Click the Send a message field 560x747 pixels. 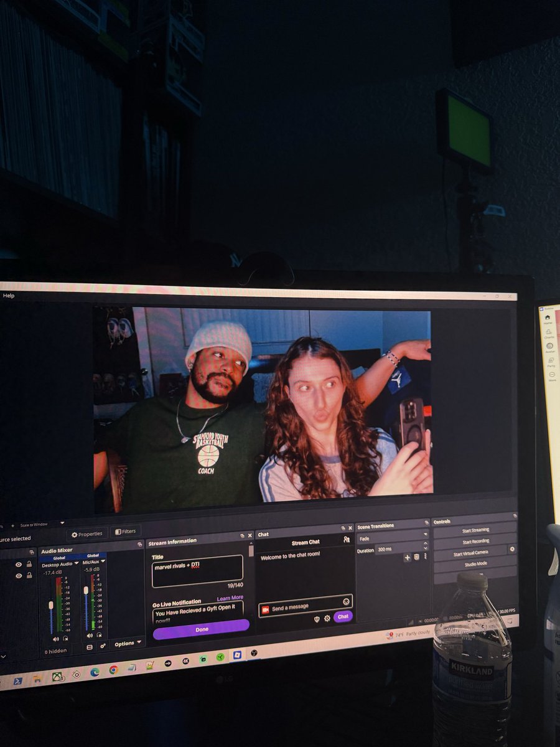point(306,604)
